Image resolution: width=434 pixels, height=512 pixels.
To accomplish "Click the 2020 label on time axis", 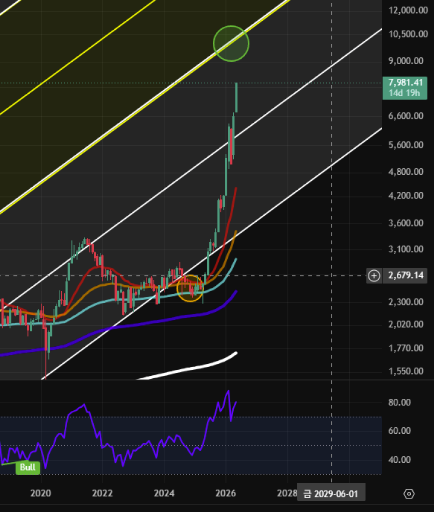I will (41, 493).
